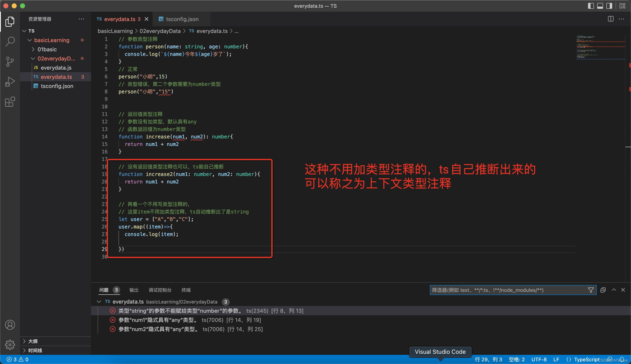631x364 pixels.
Task: Collapse the basicLearning folder
Action: point(29,40)
